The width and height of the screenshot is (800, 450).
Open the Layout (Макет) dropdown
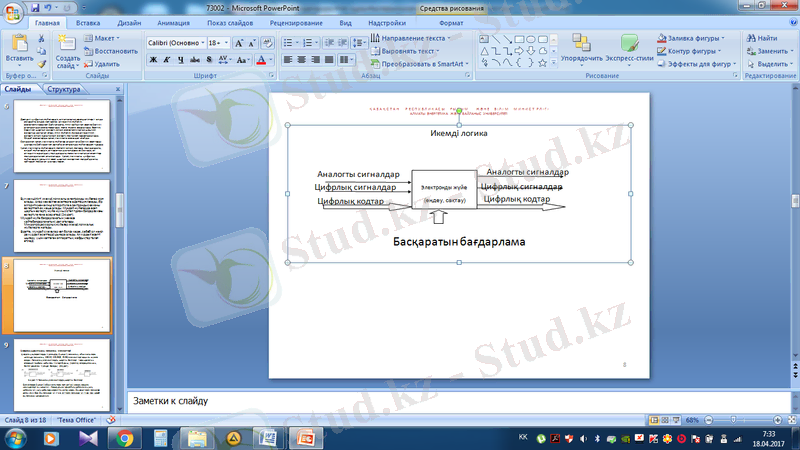click(104, 38)
